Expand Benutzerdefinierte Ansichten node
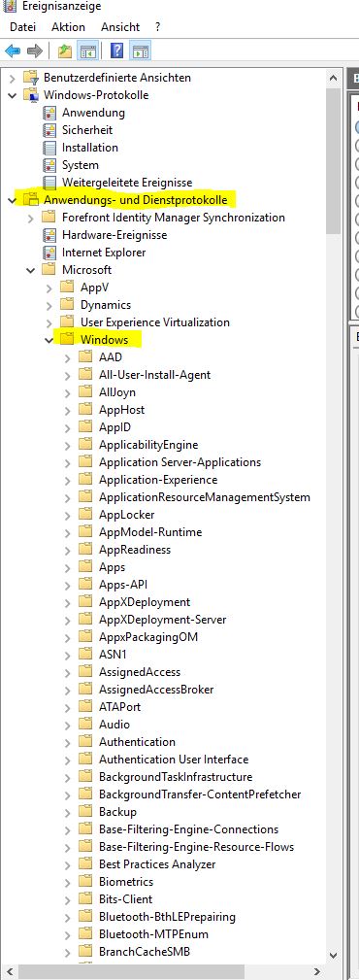This screenshot has width=359, height=980. coord(12,78)
